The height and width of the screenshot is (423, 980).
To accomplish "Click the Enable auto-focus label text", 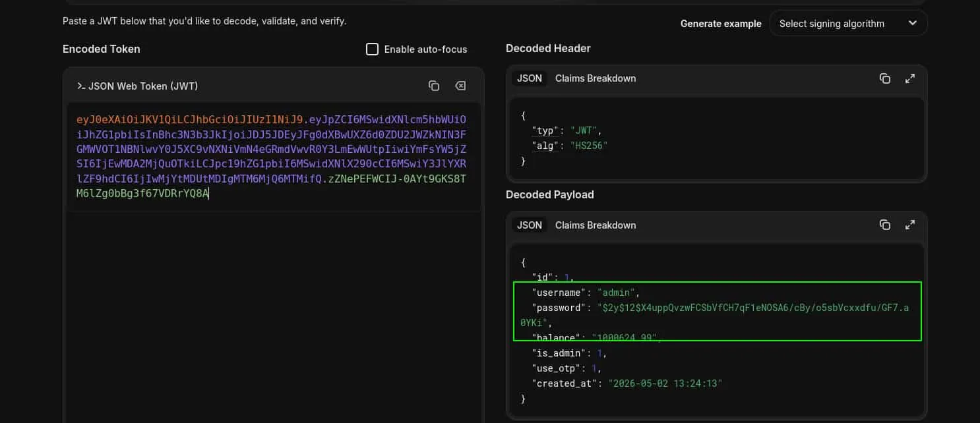I will tap(425, 49).
